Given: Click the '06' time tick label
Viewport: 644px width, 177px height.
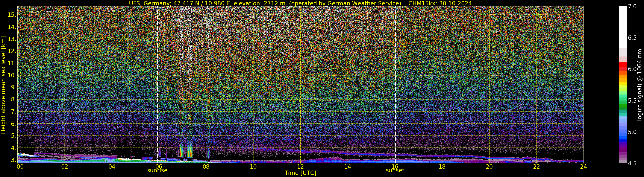Looking at the screenshot, I should [x=159, y=166].
